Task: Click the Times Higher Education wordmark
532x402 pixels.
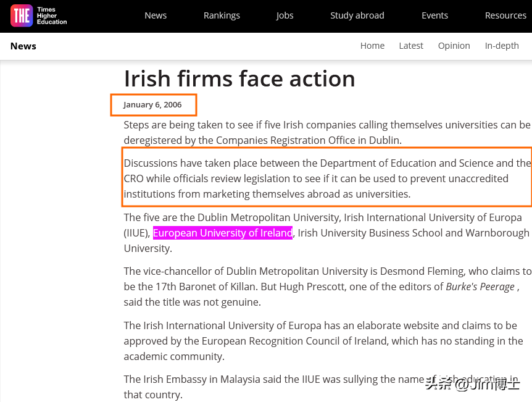Action: click(x=52, y=16)
